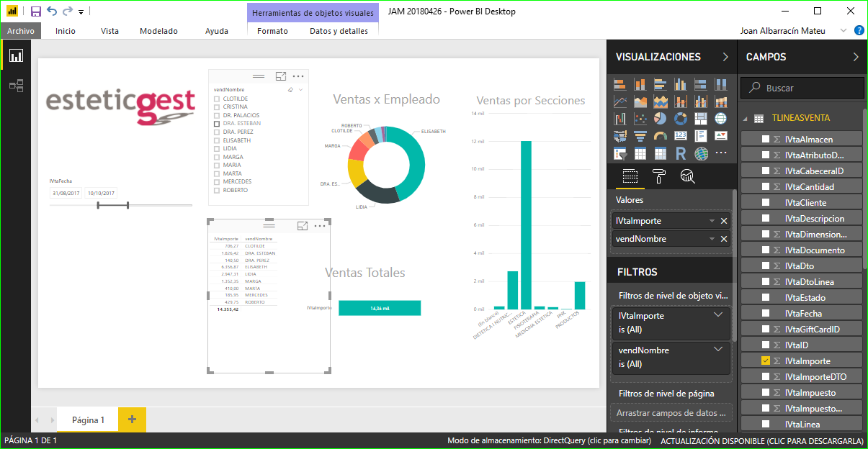Click the update available status bar link
This screenshot has height=449, width=868.
coord(761,440)
